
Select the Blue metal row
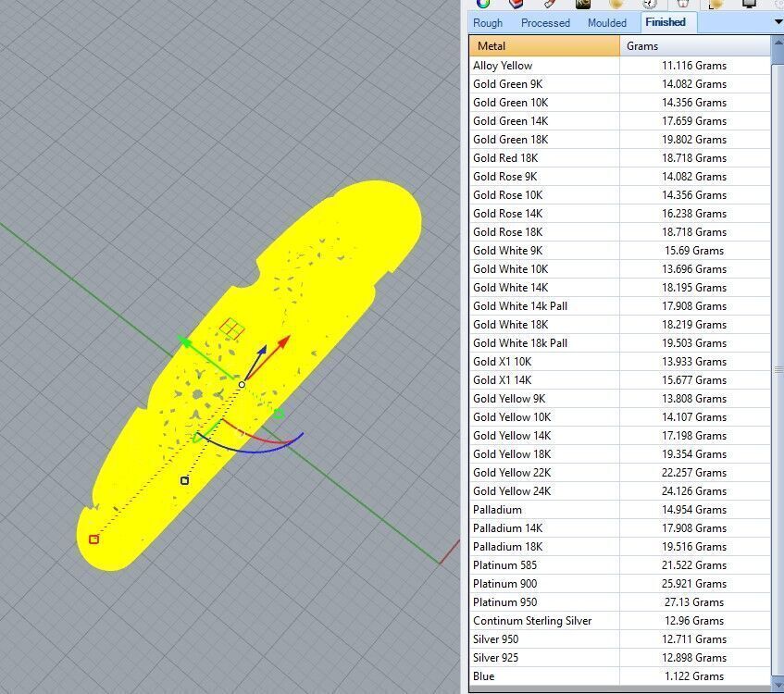pos(620,676)
